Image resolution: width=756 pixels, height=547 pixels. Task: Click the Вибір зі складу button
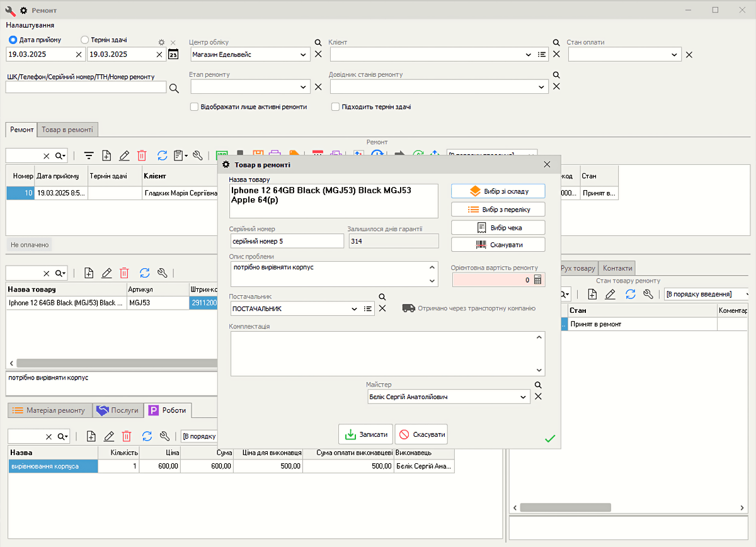click(x=498, y=191)
